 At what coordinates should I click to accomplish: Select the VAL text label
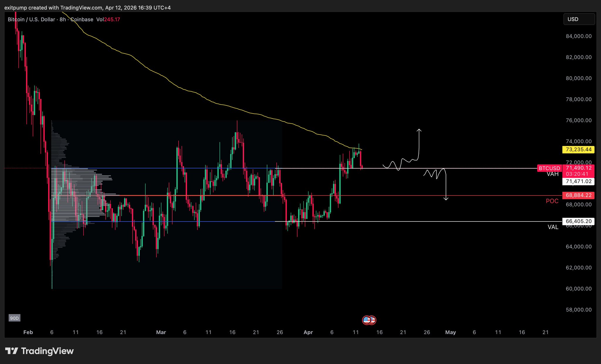click(x=553, y=227)
